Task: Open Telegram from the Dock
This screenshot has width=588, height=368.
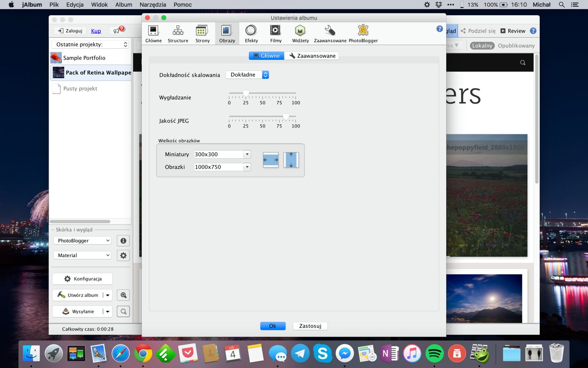Action: point(300,354)
